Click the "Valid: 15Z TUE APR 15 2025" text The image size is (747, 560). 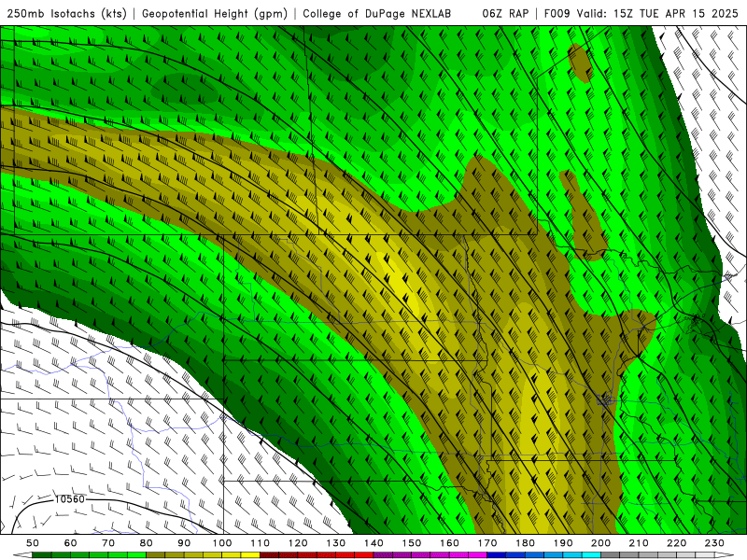pyautogui.click(x=657, y=13)
